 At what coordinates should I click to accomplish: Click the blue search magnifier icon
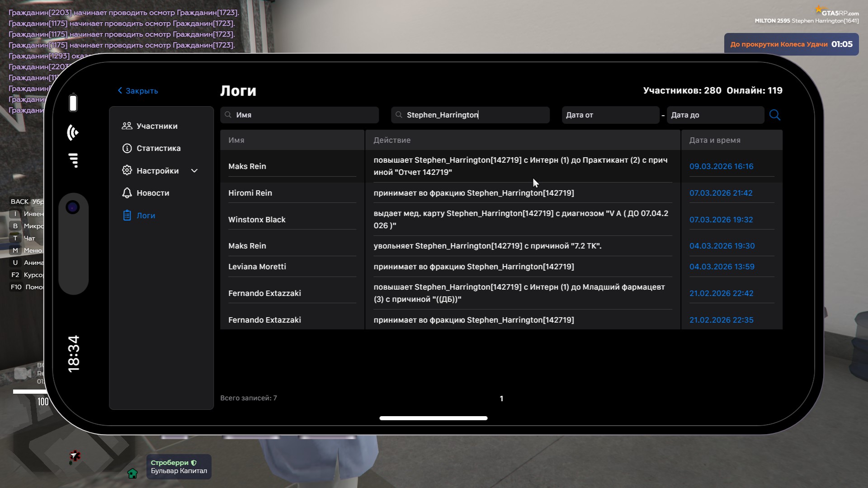[x=774, y=115]
